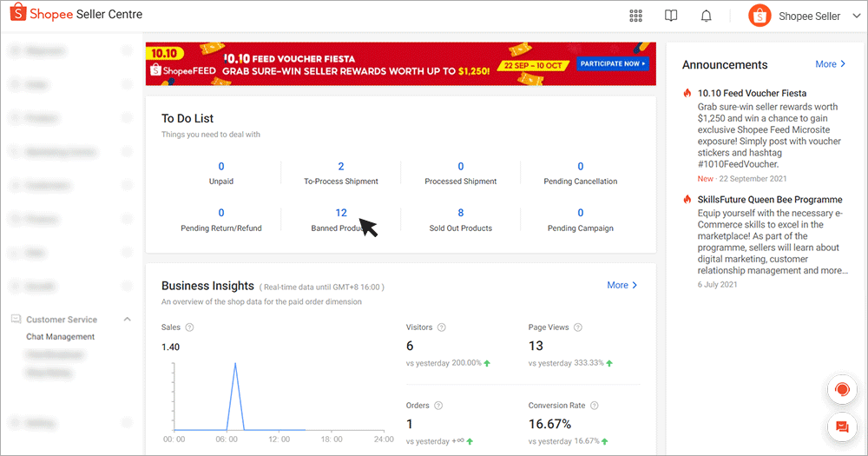868x456 pixels.
Task: Collapse the Customer Service sidebar section
Action: [x=128, y=319]
